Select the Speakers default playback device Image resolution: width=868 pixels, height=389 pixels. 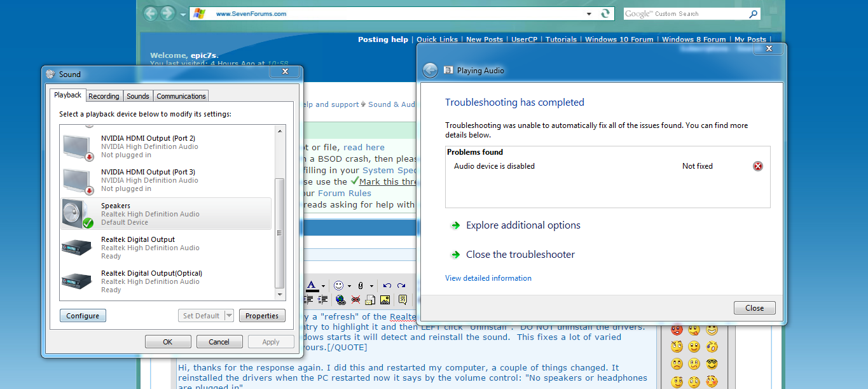point(166,214)
